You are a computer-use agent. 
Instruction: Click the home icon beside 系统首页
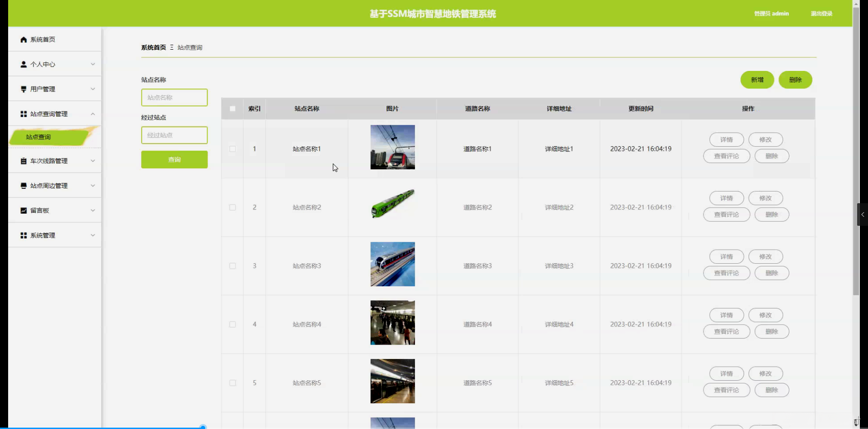click(24, 40)
